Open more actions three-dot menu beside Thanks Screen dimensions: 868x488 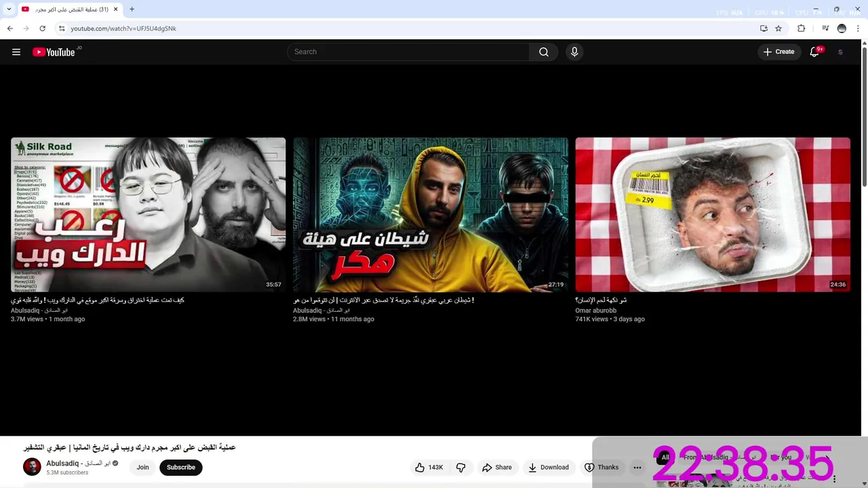coord(637,467)
